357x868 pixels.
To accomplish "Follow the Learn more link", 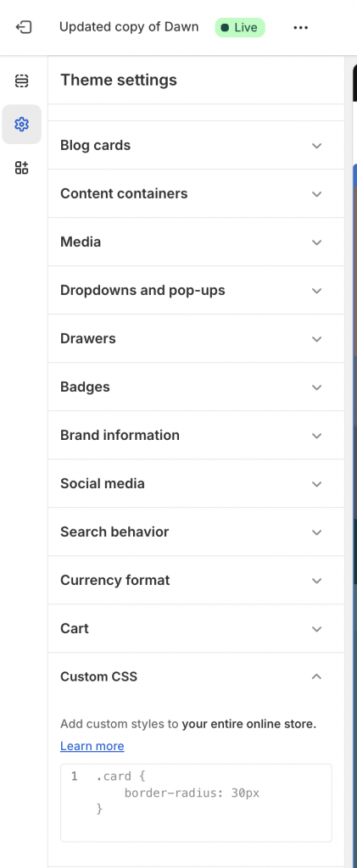I will tap(92, 746).
